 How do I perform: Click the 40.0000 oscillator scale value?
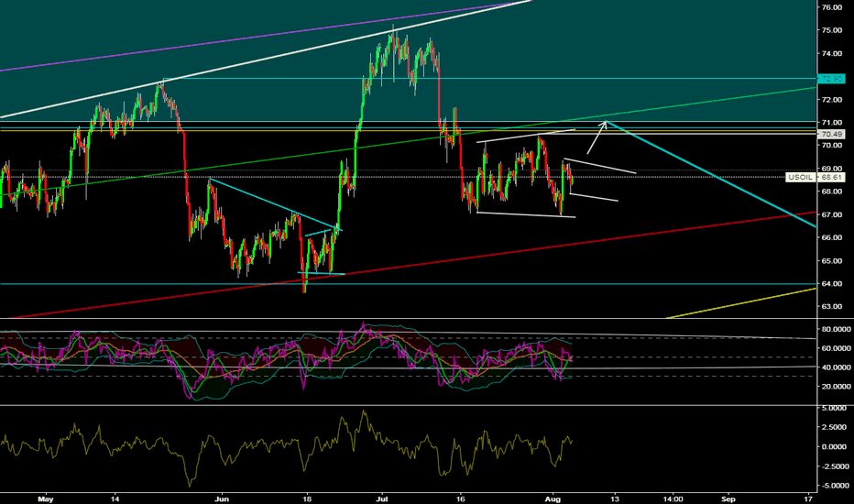tap(836, 367)
